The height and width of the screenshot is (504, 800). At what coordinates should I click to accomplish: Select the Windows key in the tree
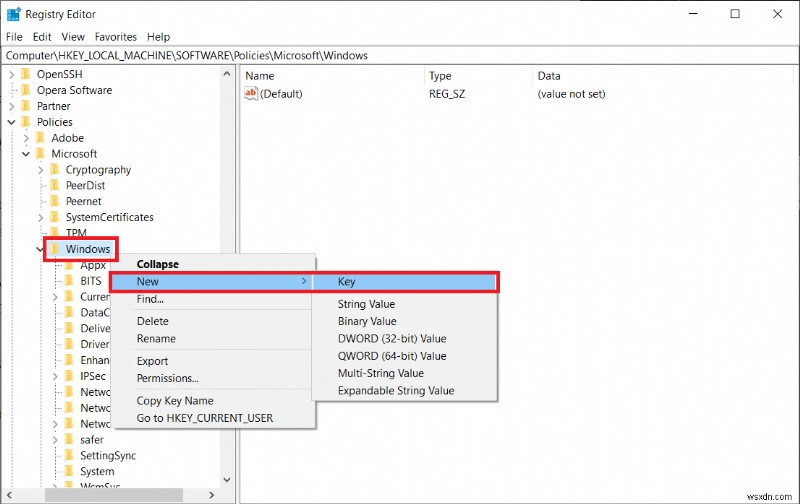point(88,249)
